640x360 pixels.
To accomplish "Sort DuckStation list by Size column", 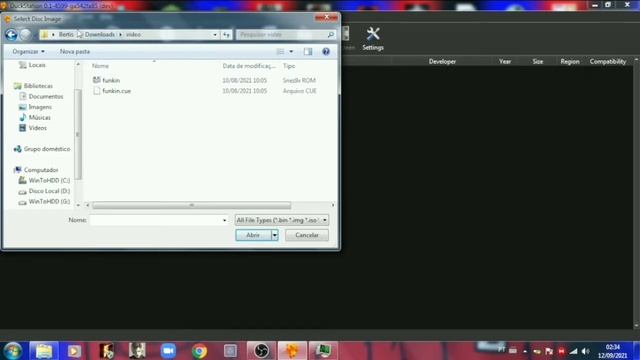I will 538,61.
